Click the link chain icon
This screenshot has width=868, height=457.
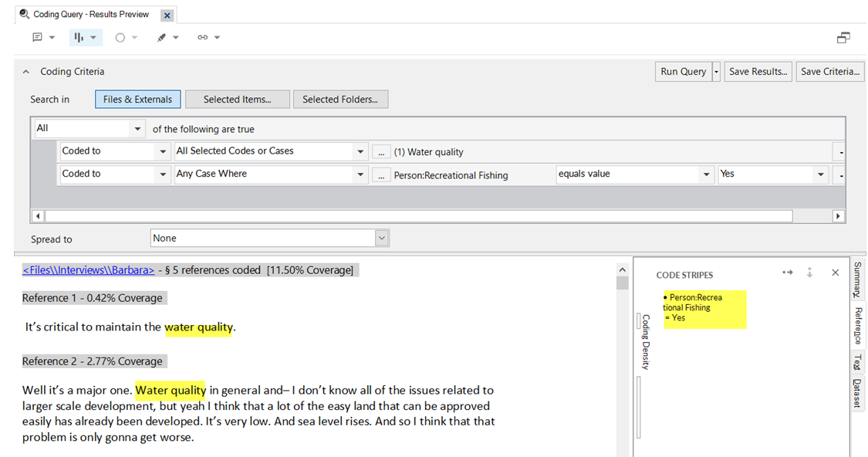[203, 38]
